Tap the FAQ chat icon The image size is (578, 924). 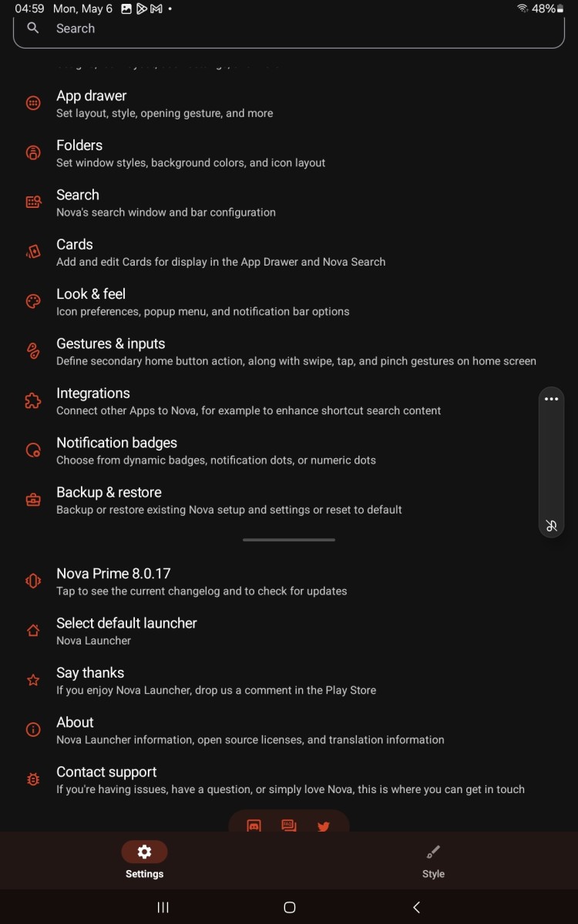tap(288, 826)
